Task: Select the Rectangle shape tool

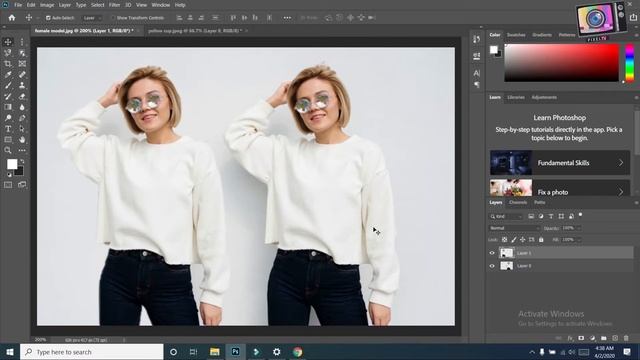Action: (x=8, y=140)
